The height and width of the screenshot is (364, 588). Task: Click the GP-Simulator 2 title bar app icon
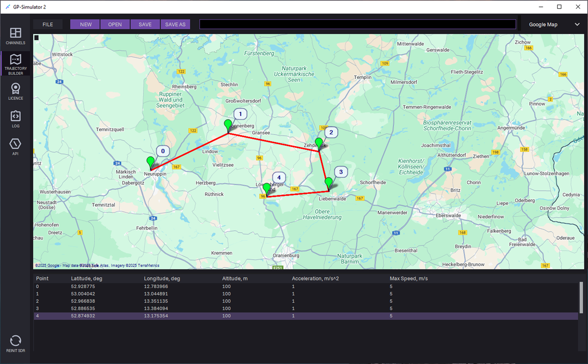tap(8, 7)
